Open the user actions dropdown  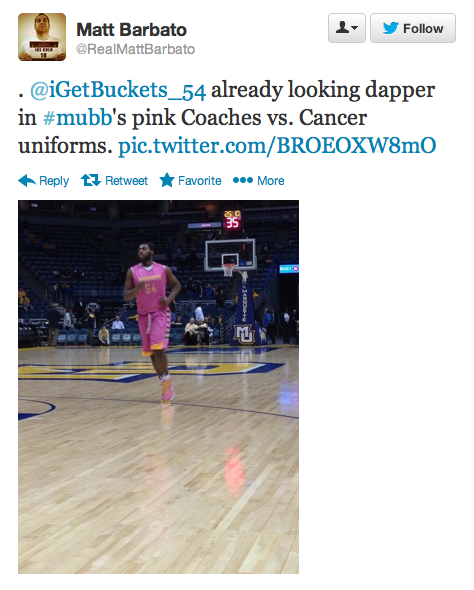346,28
